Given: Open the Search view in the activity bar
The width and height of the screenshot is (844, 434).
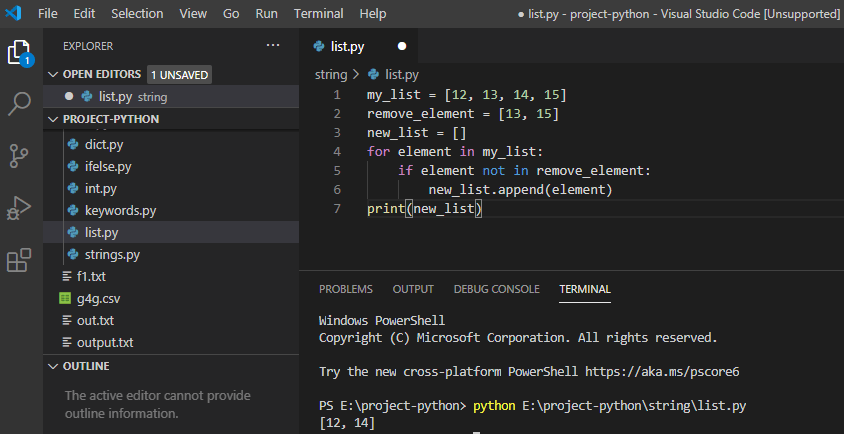Looking at the screenshot, I should [x=19, y=104].
